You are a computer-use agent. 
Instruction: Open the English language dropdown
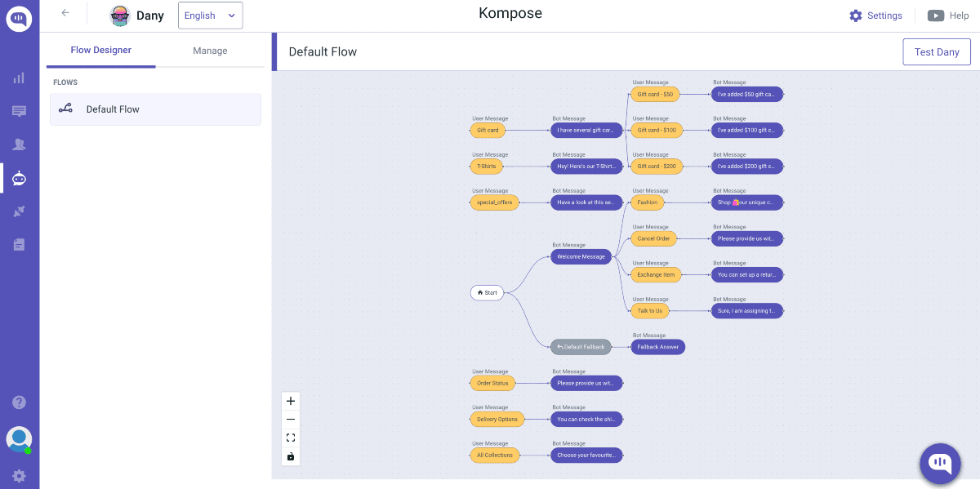[210, 16]
